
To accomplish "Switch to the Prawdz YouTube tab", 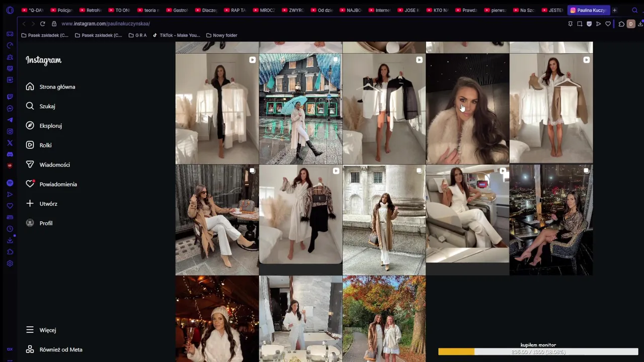I will click(466, 10).
